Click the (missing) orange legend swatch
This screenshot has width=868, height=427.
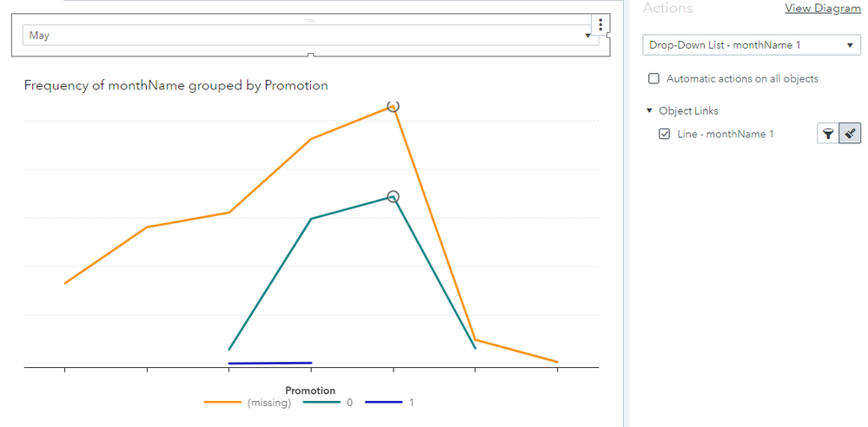(x=223, y=403)
